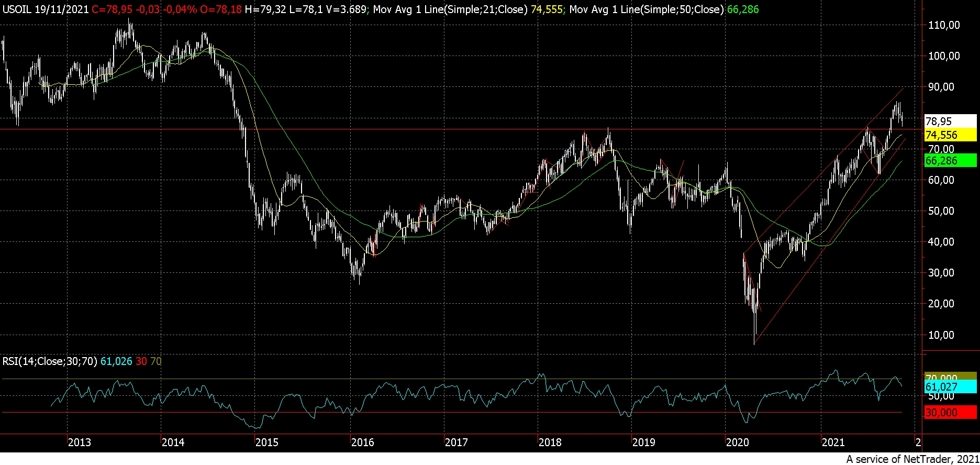Click the O=78,18 open value in header

click(220, 9)
